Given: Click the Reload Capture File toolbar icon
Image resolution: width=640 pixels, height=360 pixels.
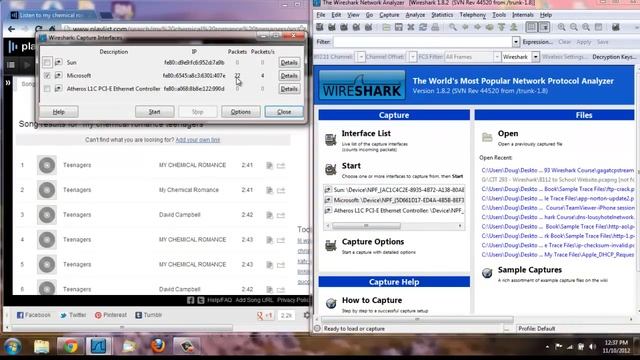Looking at the screenshot, I should click(x=423, y=27).
